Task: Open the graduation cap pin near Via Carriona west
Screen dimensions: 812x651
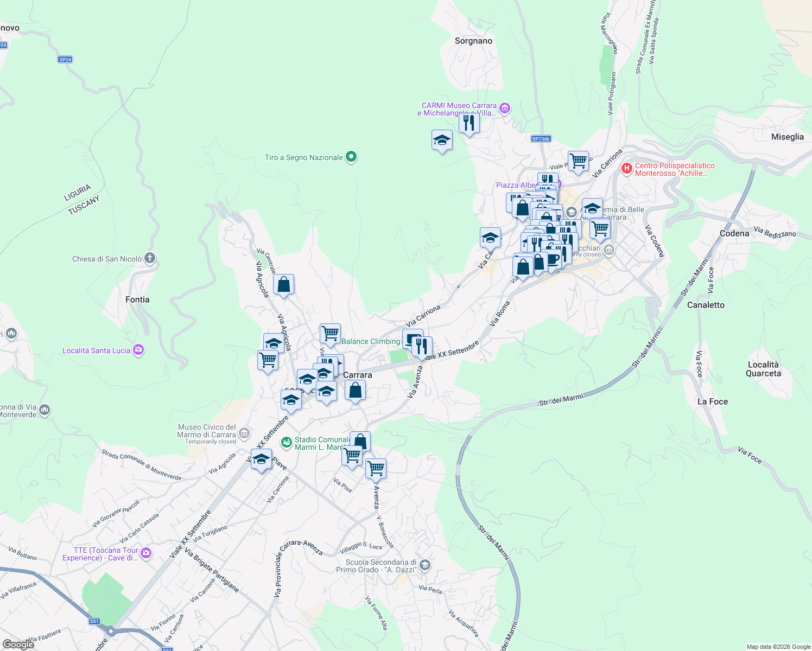Action: click(x=489, y=237)
